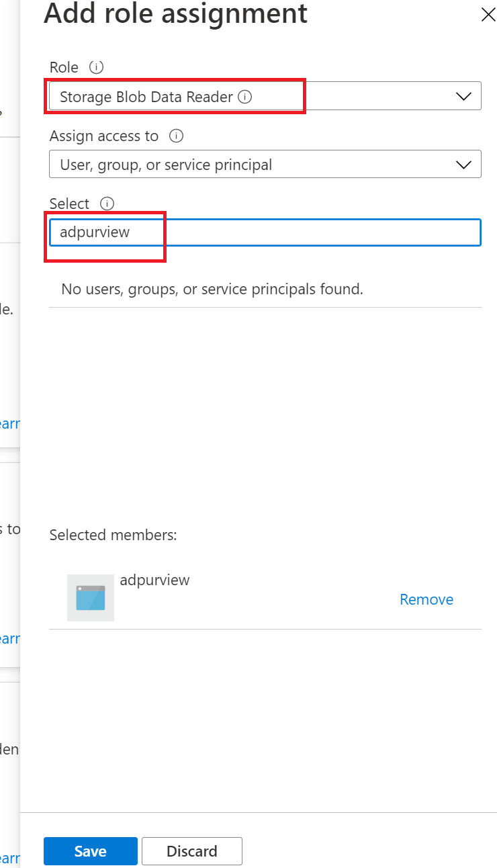Click the Assign access to info icon
Viewport: 497px width, 868px height.
pyautogui.click(x=175, y=136)
